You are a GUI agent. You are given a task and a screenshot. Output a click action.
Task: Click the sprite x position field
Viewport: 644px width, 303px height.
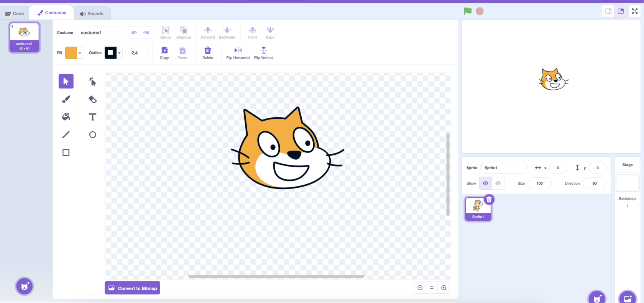click(x=558, y=168)
